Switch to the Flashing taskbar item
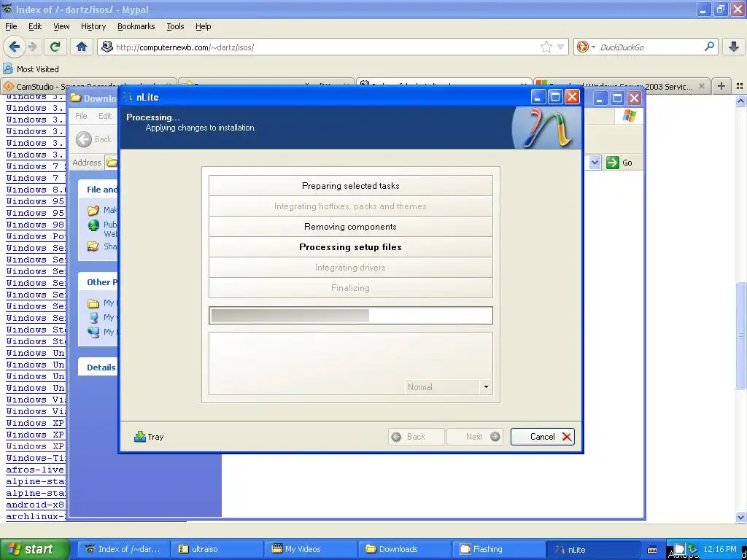The image size is (747, 560). click(498, 549)
